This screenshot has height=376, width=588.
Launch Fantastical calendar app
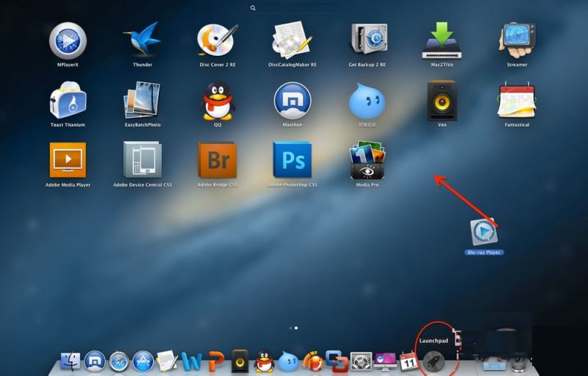[x=517, y=100]
